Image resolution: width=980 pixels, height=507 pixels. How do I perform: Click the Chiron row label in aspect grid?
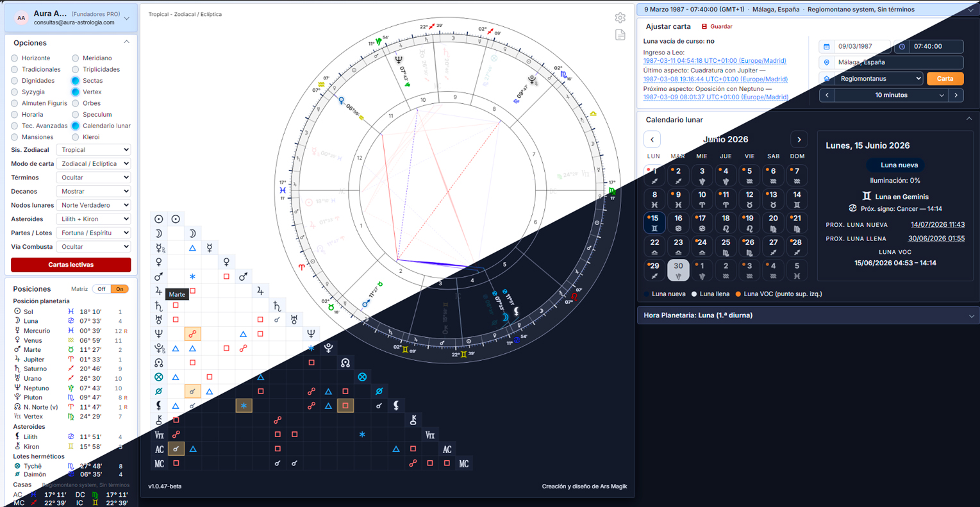(x=158, y=420)
